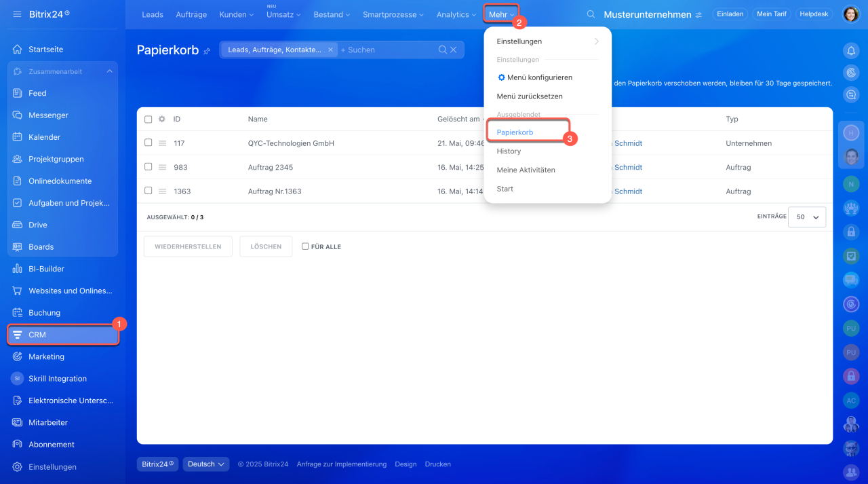Switch to the Aufträge tab
The width and height of the screenshot is (868, 484).
click(x=191, y=14)
